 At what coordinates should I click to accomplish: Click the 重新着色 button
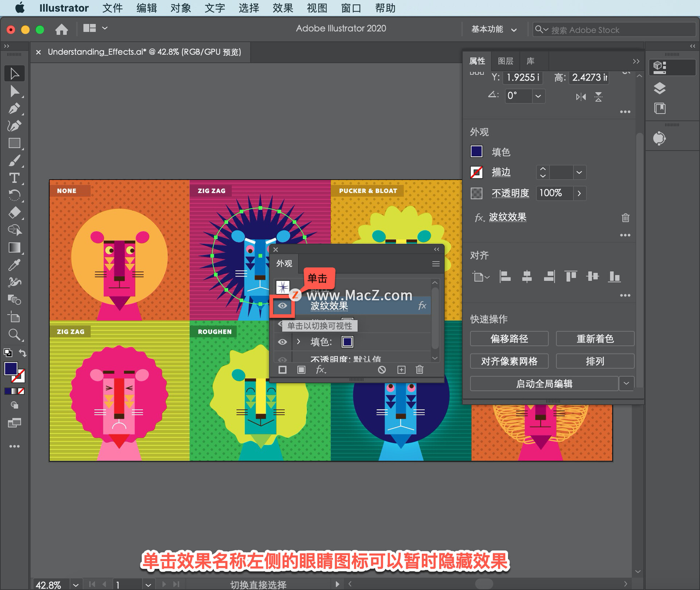click(x=595, y=339)
